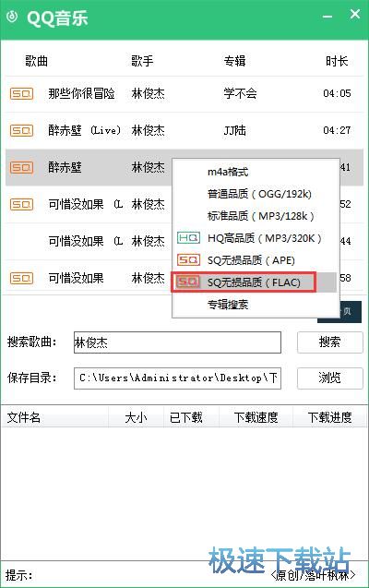Image resolution: width=369 pixels, height=588 pixels.
Task: Click SQ badge on 可惜没如果 04:58 row
Action: point(21,278)
